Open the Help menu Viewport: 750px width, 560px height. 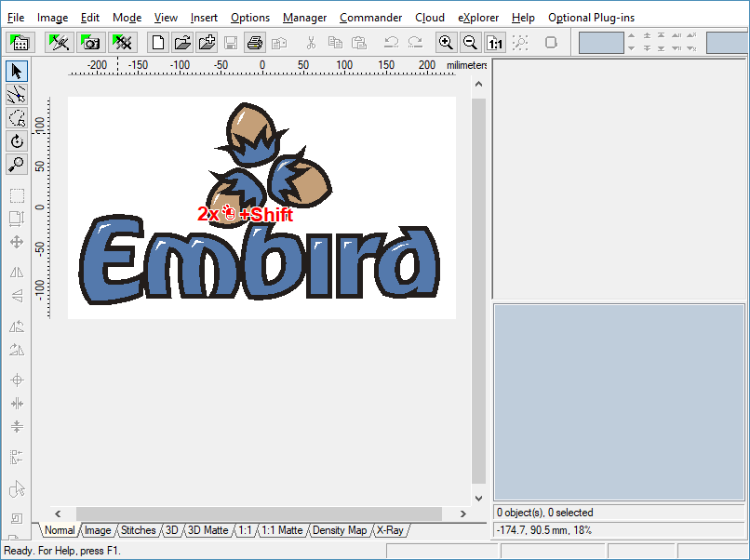point(523,18)
